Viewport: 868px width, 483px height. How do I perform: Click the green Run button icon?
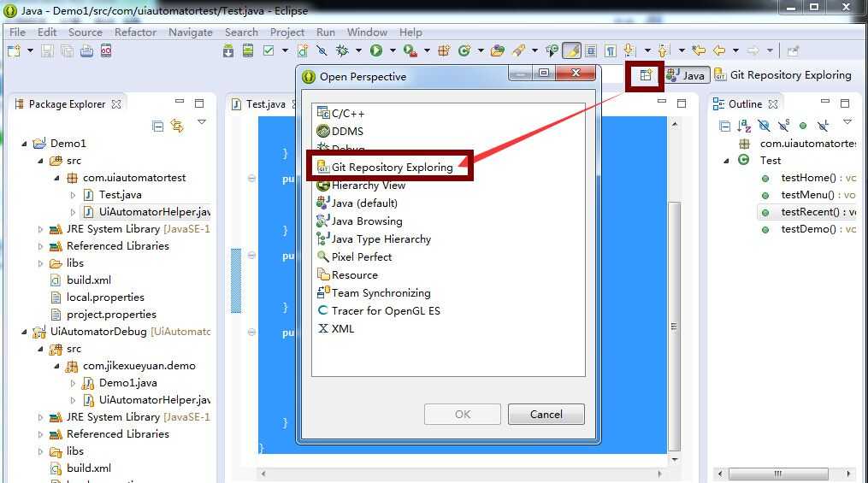[376, 51]
